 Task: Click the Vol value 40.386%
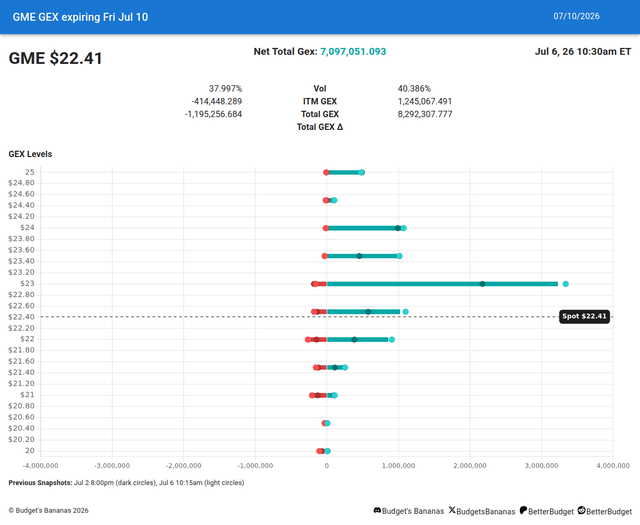[x=414, y=89]
